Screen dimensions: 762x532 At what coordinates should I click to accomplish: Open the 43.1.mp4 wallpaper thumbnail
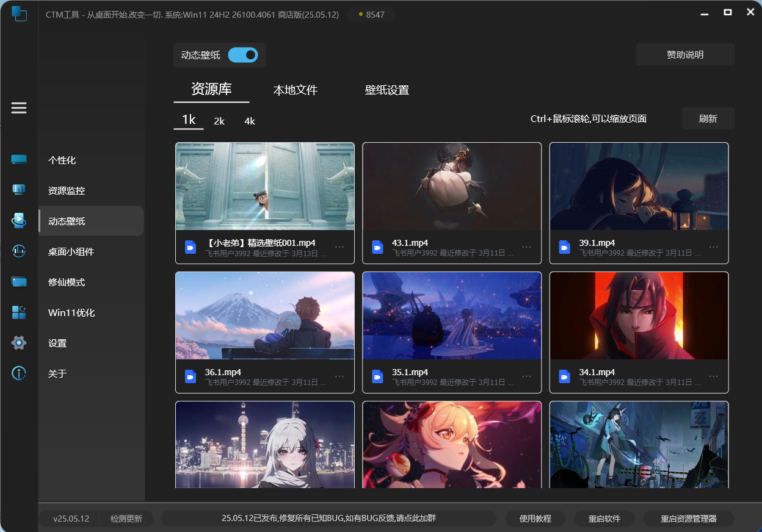[x=452, y=187]
